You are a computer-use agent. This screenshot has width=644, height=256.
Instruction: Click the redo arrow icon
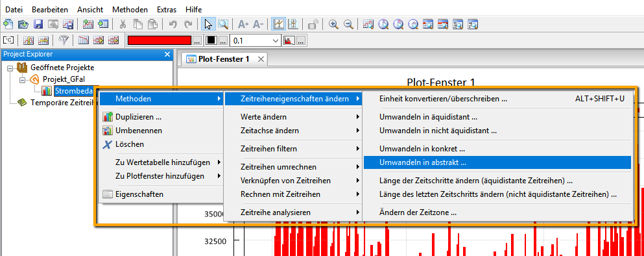[187, 24]
